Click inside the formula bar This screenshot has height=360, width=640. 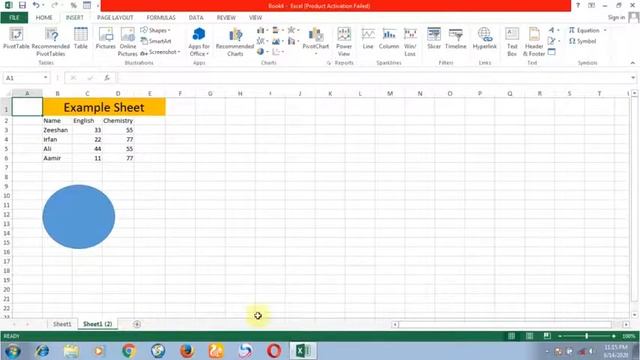(373, 78)
